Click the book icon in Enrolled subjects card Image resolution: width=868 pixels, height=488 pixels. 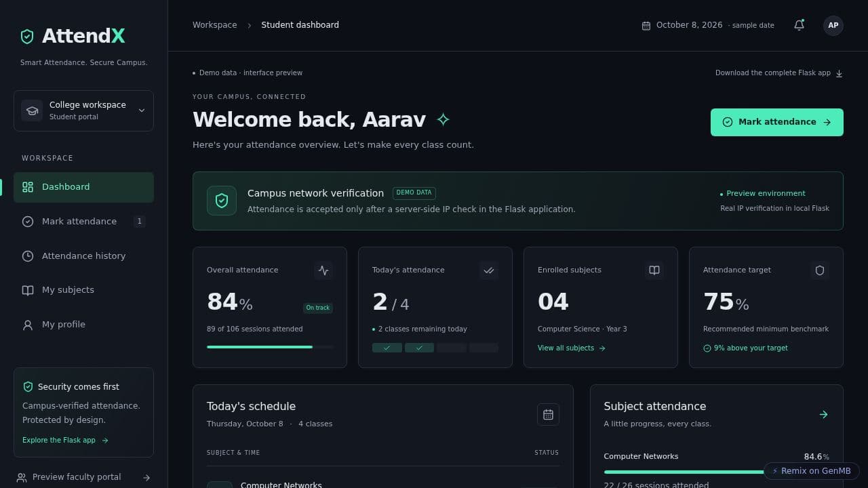pyautogui.click(x=654, y=270)
